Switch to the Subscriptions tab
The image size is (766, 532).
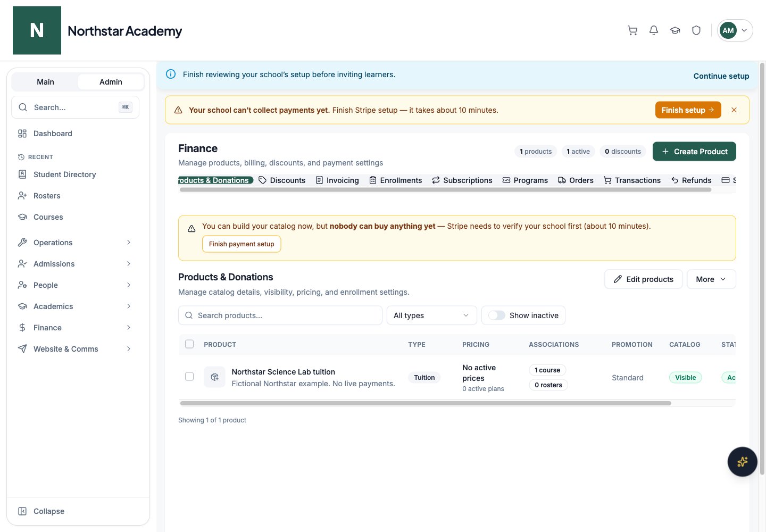(x=462, y=180)
